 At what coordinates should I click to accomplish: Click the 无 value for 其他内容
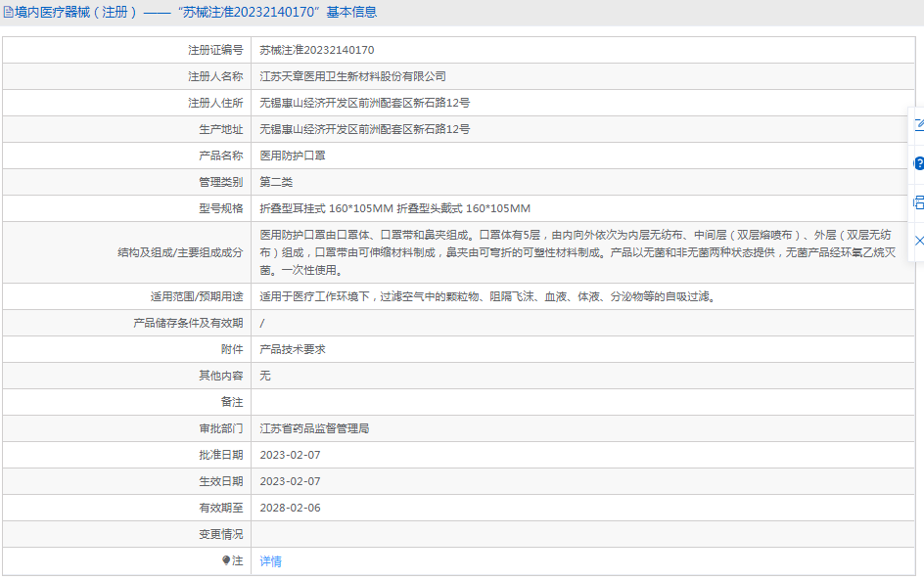(265, 376)
